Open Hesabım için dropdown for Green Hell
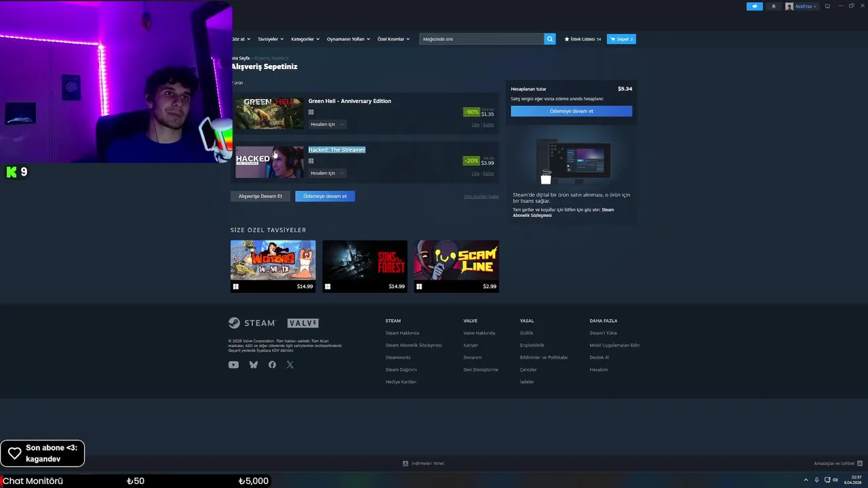The height and width of the screenshot is (488, 868). (x=328, y=124)
